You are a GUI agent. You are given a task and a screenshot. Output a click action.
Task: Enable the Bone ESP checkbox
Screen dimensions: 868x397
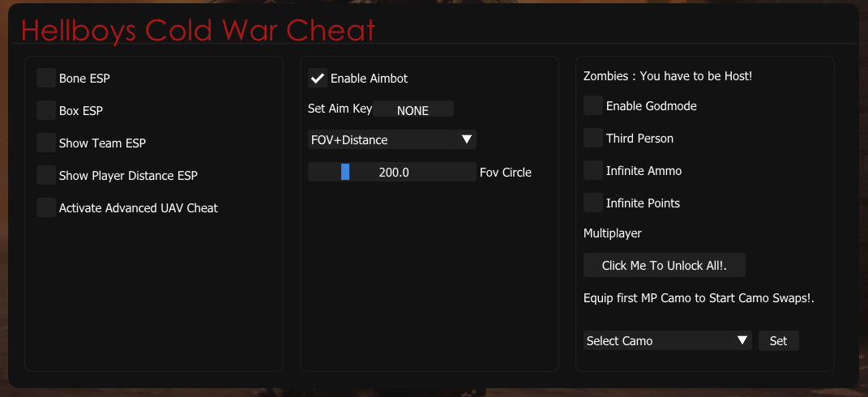pyautogui.click(x=46, y=78)
